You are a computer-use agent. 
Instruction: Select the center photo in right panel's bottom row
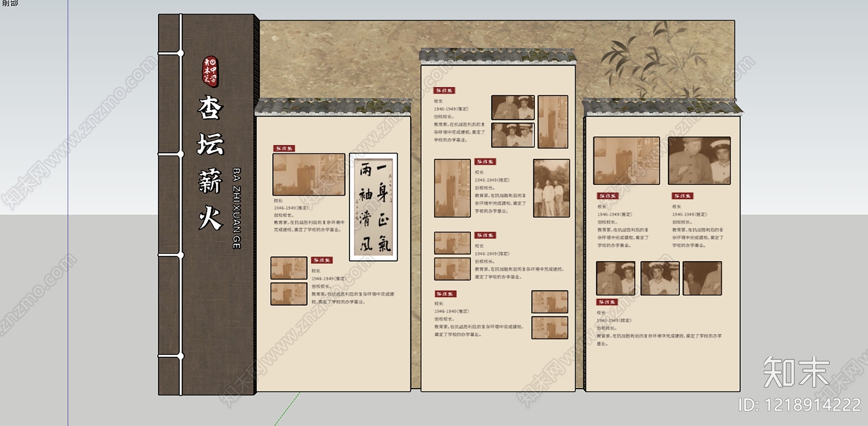point(660,278)
